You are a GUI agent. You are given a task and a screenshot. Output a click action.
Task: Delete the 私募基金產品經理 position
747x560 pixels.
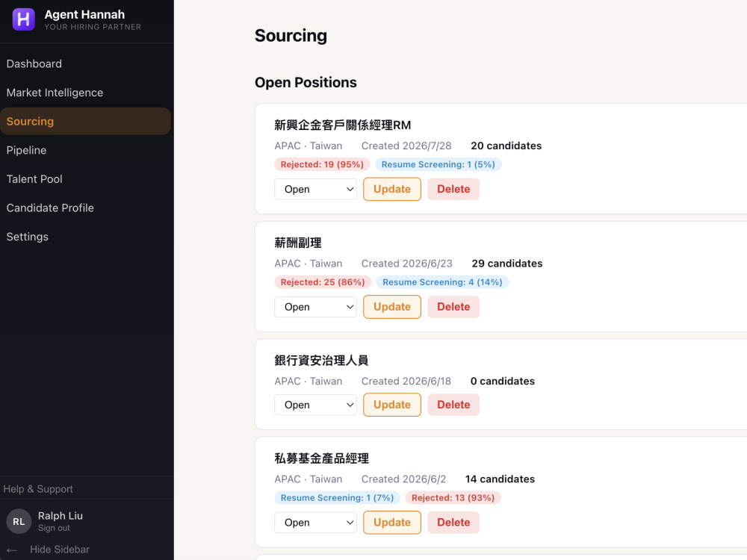453,523
